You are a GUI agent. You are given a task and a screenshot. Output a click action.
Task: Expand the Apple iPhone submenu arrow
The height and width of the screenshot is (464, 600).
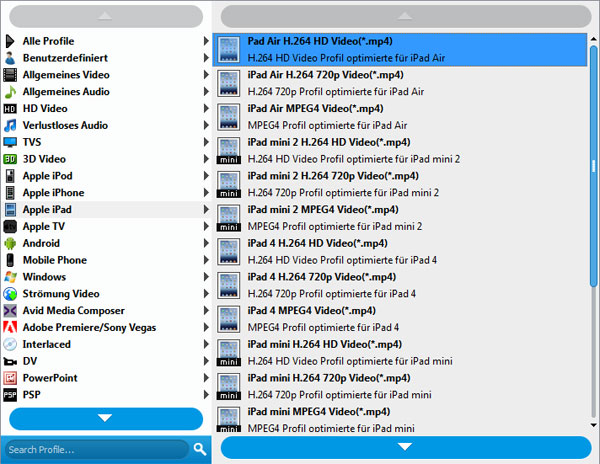click(x=206, y=192)
